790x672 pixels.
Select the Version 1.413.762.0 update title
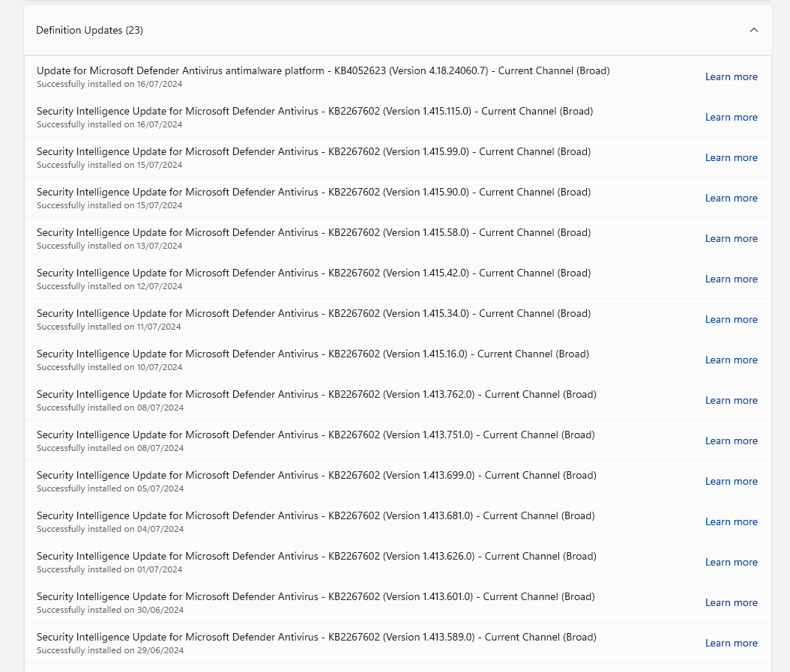[316, 394]
